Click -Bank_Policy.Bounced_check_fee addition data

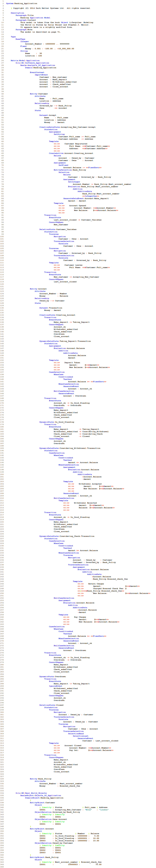tap(110, 579)
